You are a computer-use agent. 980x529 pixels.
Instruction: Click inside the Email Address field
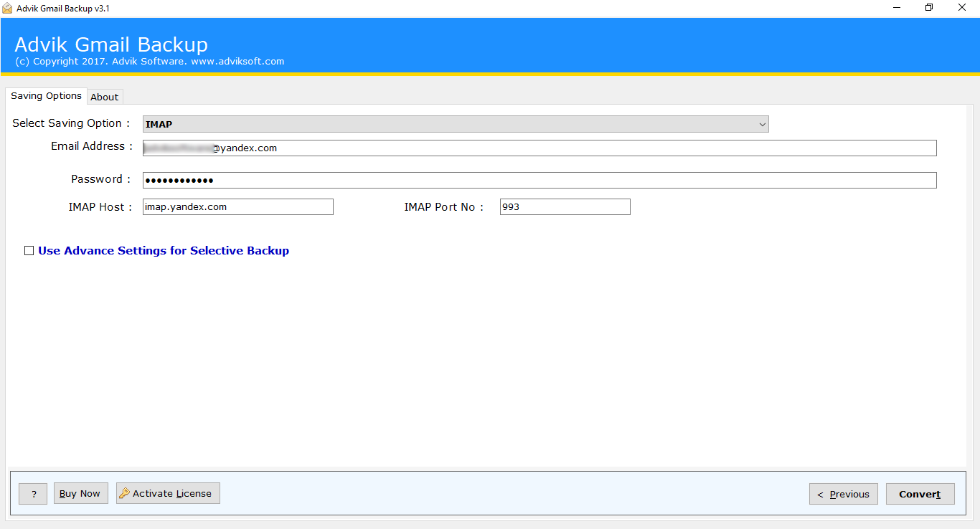(540, 148)
